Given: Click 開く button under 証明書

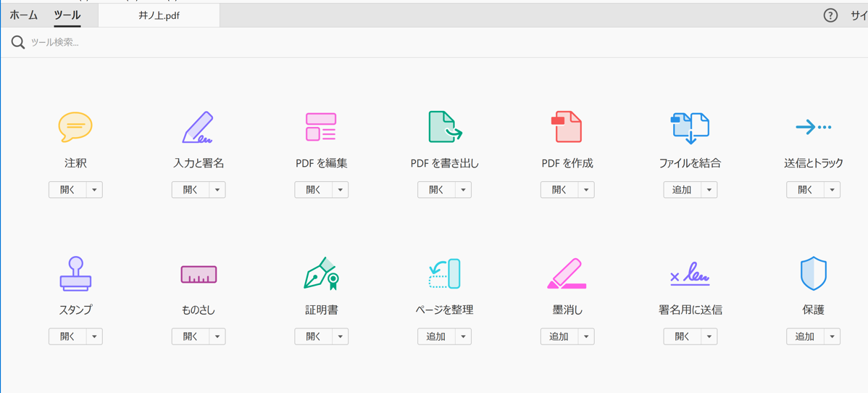Looking at the screenshot, I should pyautogui.click(x=313, y=336).
